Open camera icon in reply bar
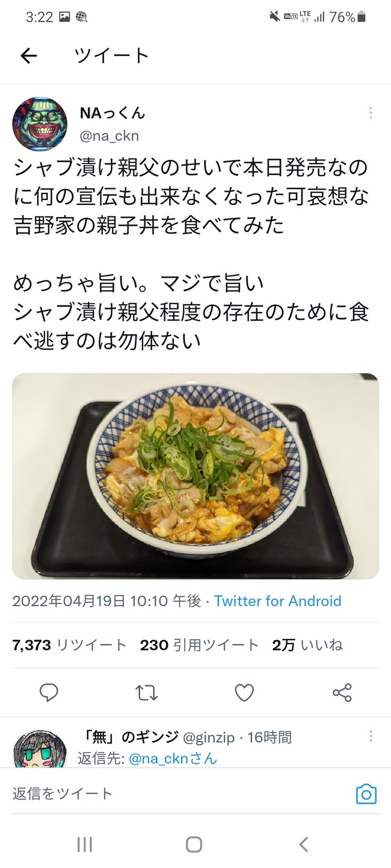 tap(366, 794)
